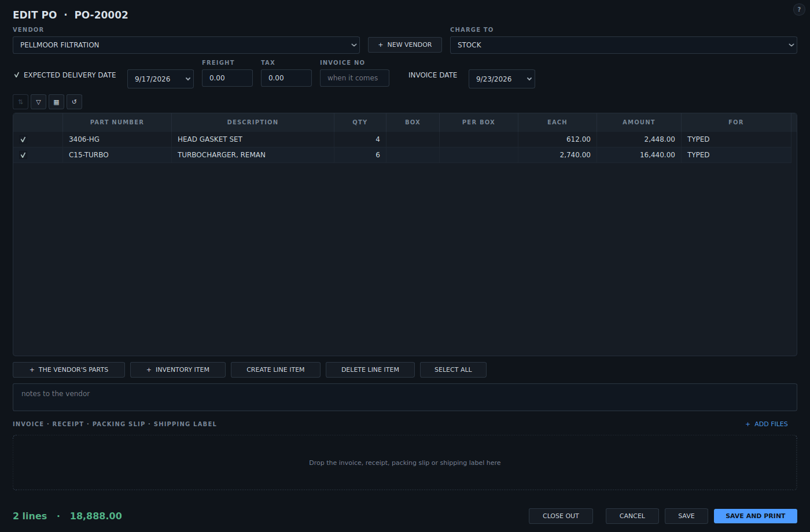Viewport: 810px width, 532px height.
Task: Click the notes to the vendor box
Action: point(405,397)
